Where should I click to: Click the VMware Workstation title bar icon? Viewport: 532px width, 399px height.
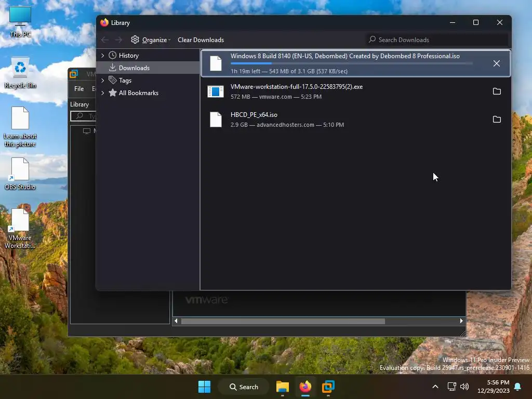pos(74,74)
